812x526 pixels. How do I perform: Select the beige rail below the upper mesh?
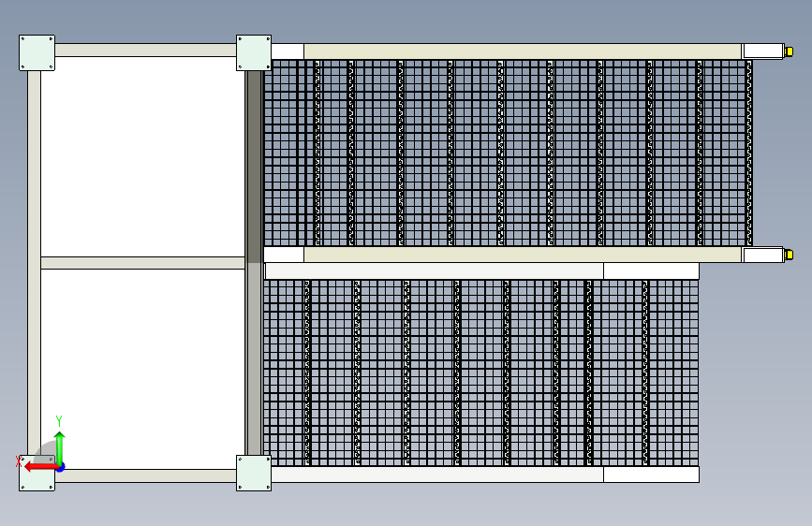523,255
